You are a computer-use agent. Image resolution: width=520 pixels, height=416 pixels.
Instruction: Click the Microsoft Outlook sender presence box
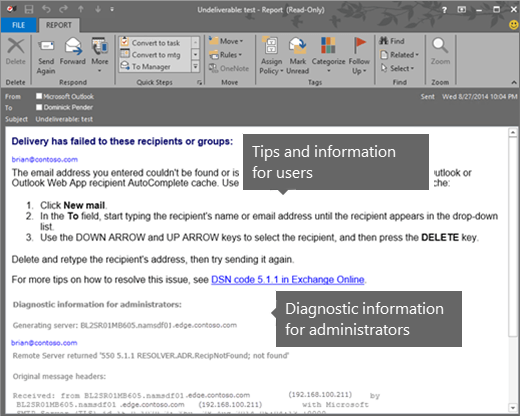tap(39, 96)
